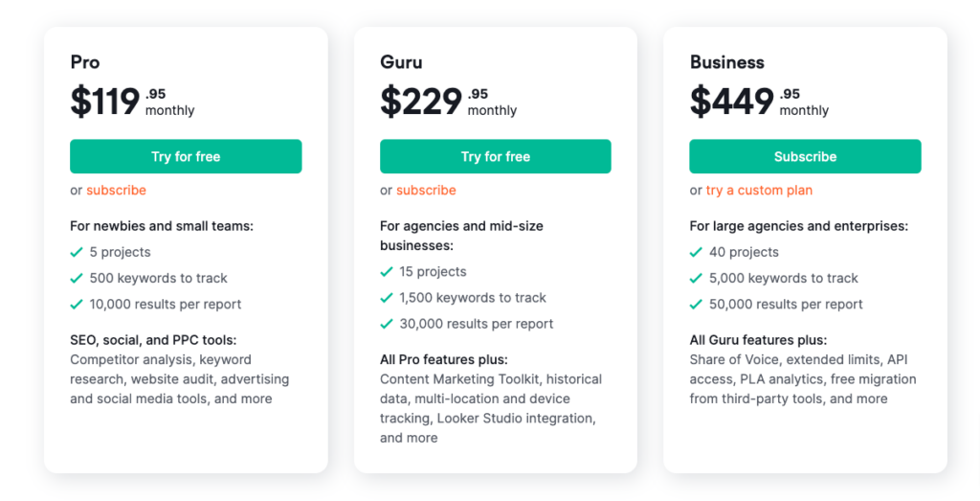This screenshot has height=501, width=980.
Task: Open the subscribe link under Guru plan
Action: point(426,190)
